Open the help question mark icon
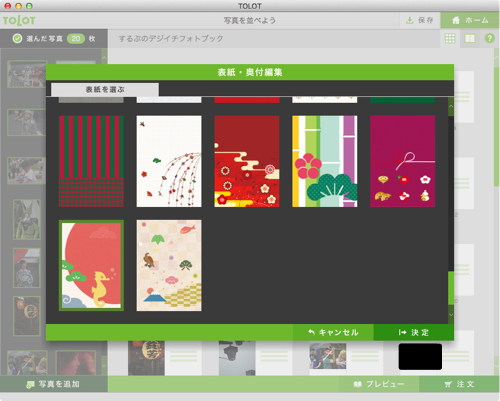Image resolution: width=500 pixels, height=401 pixels. [x=489, y=38]
